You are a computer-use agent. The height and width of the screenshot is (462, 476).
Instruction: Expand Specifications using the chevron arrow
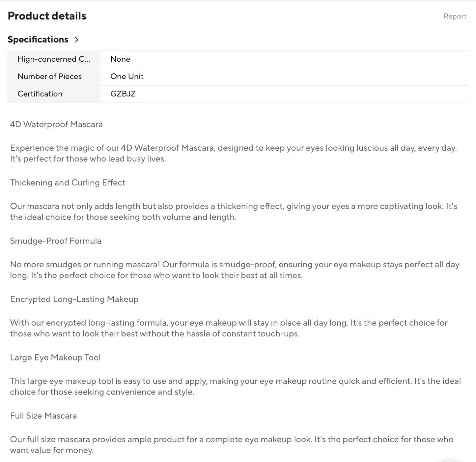point(77,40)
